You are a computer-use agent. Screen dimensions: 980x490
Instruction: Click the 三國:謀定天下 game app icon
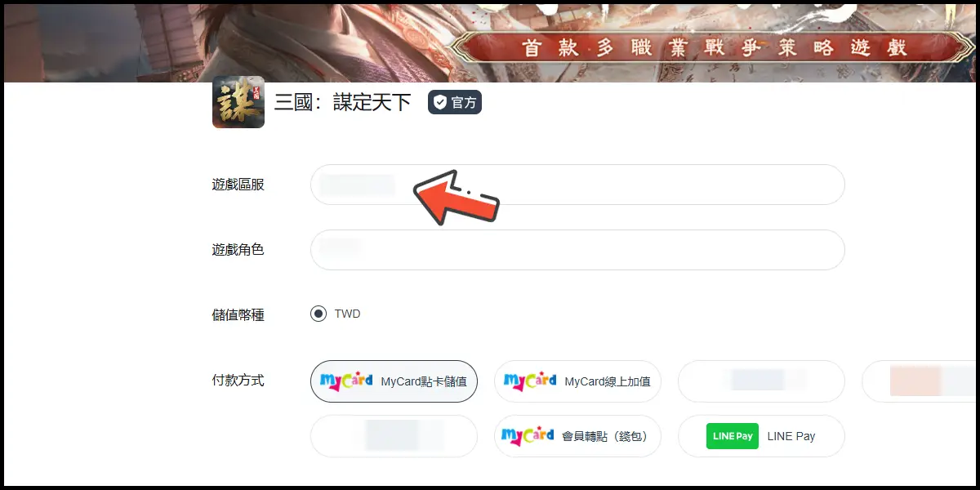(x=238, y=102)
